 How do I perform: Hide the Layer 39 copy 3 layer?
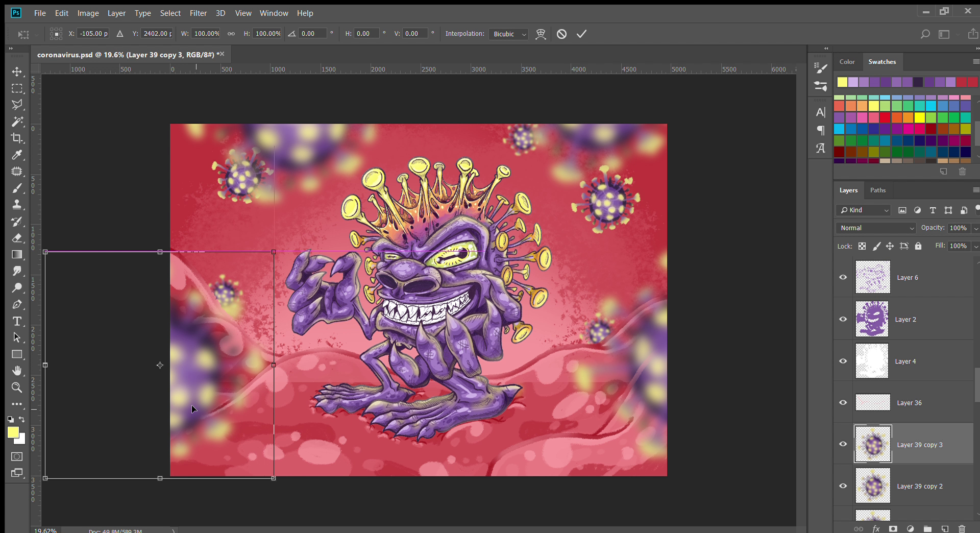843,444
